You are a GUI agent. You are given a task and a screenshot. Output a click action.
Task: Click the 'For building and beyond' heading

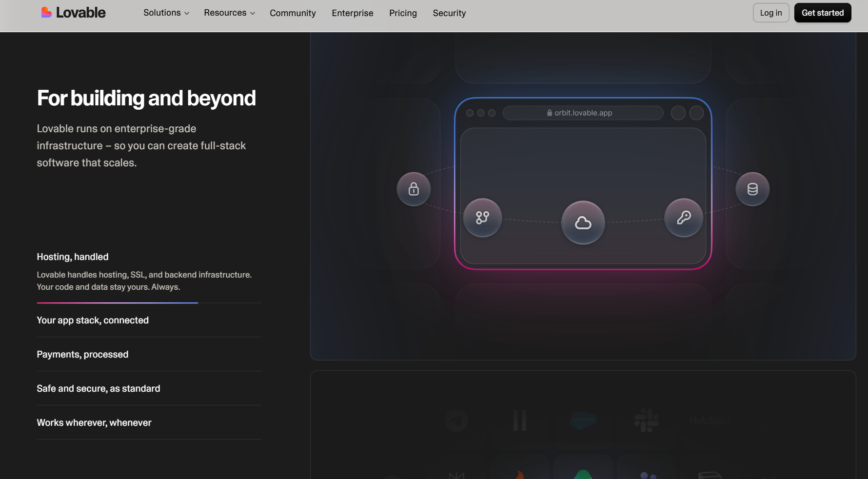[146, 98]
